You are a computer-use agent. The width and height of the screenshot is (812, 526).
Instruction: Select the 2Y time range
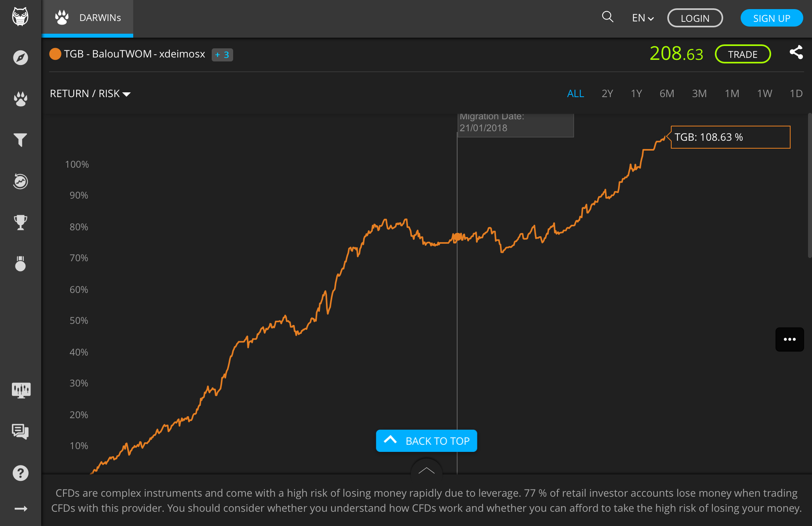(x=607, y=94)
